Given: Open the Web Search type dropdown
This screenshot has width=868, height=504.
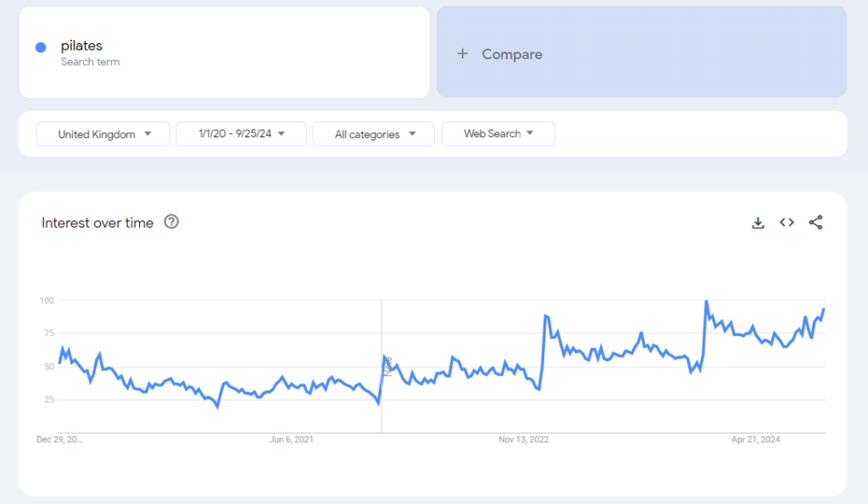Looking at the screenshot, I should 498,133.
